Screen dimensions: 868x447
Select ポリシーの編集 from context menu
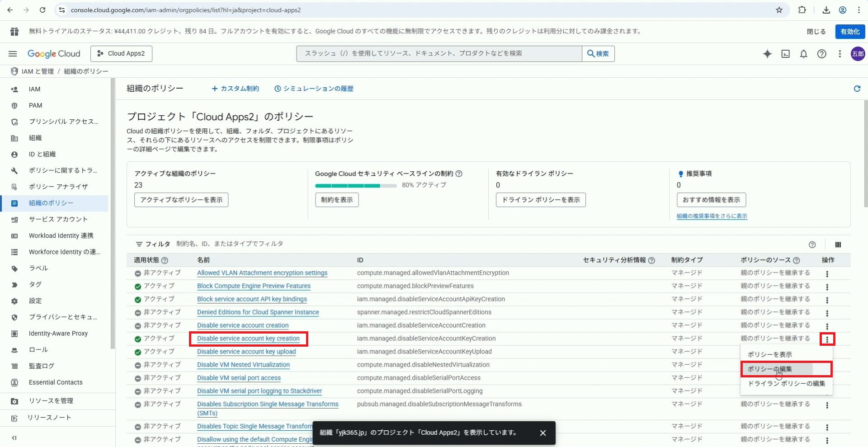click(769, 369)
